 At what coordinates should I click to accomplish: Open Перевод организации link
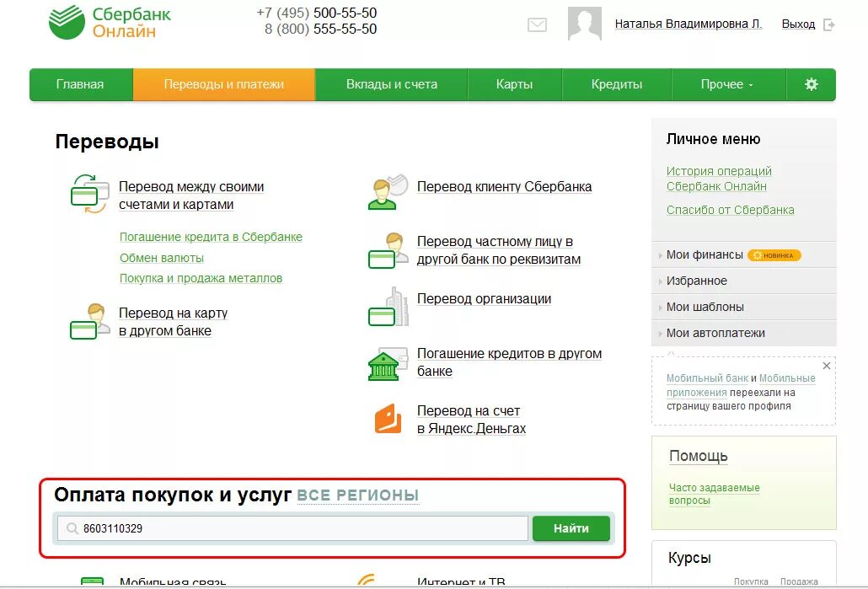pyautogui.click(x=484, y=299)
